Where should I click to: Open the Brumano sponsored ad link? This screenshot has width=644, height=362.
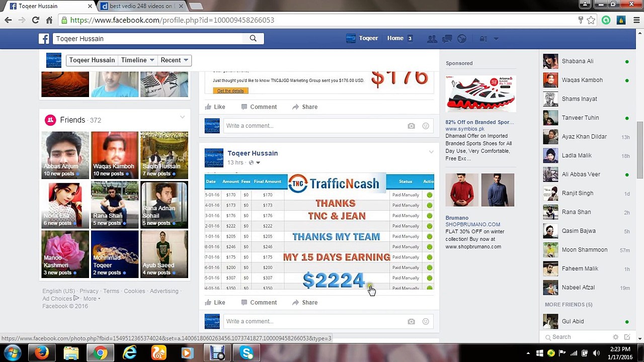coord(457,218)
